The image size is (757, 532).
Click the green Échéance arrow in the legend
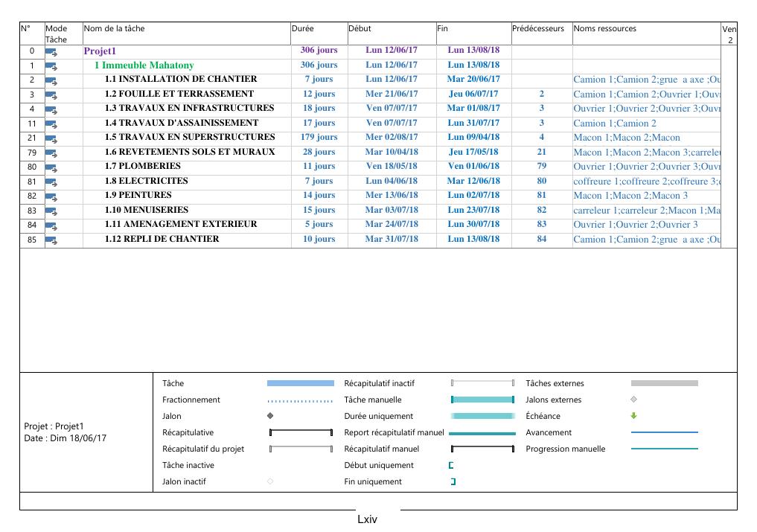(x=633, y=417)
